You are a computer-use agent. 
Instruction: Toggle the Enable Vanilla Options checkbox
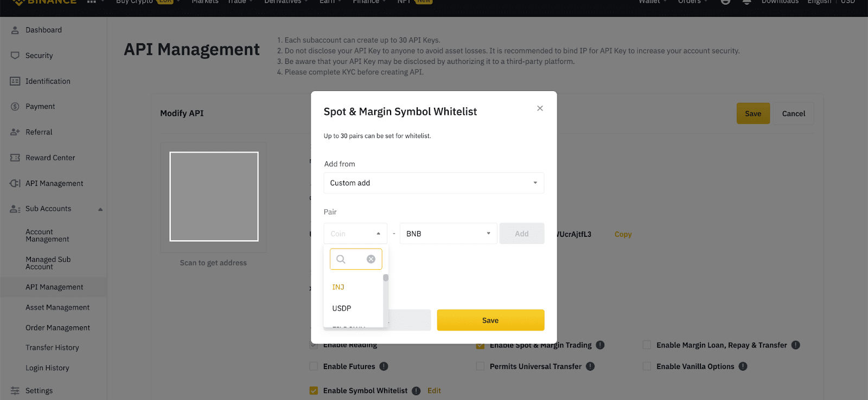coord(647,366)
